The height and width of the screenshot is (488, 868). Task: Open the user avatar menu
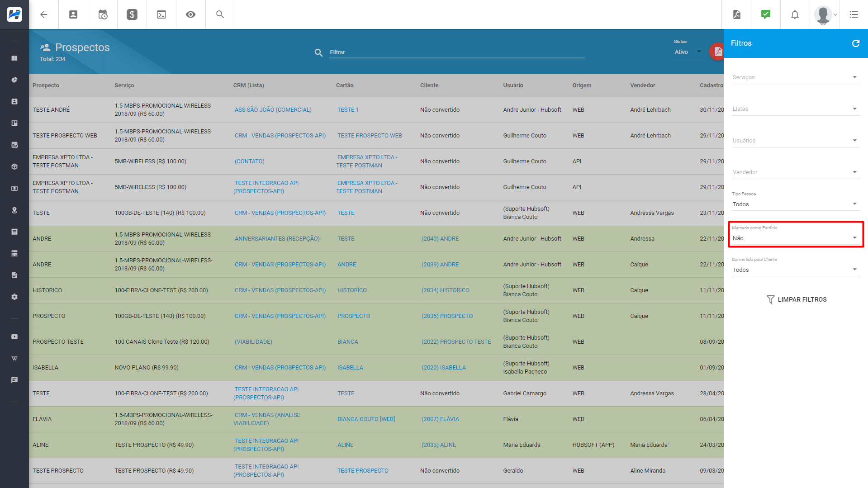coord(825,14)
